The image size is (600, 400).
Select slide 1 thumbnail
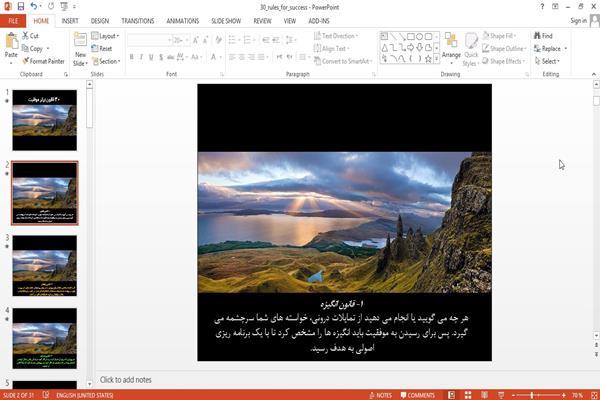point(44,120)
